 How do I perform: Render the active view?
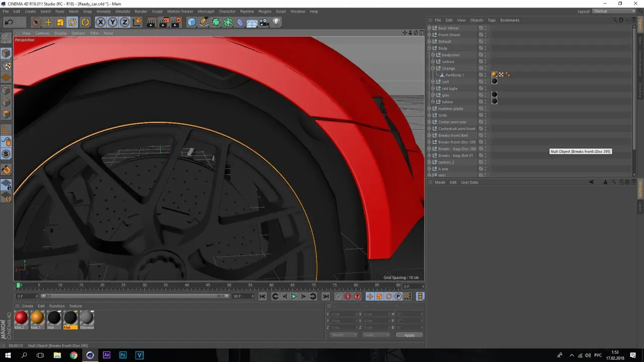(151, 22)
